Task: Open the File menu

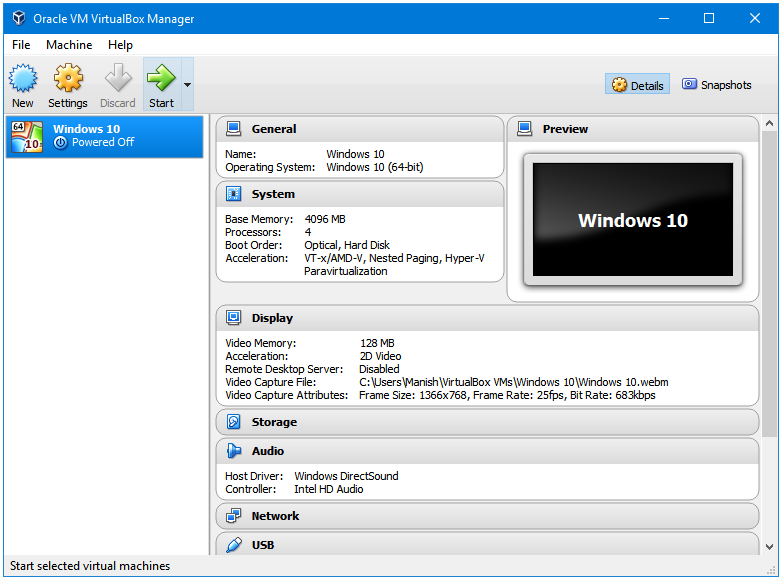Action: tap(21, 45)
